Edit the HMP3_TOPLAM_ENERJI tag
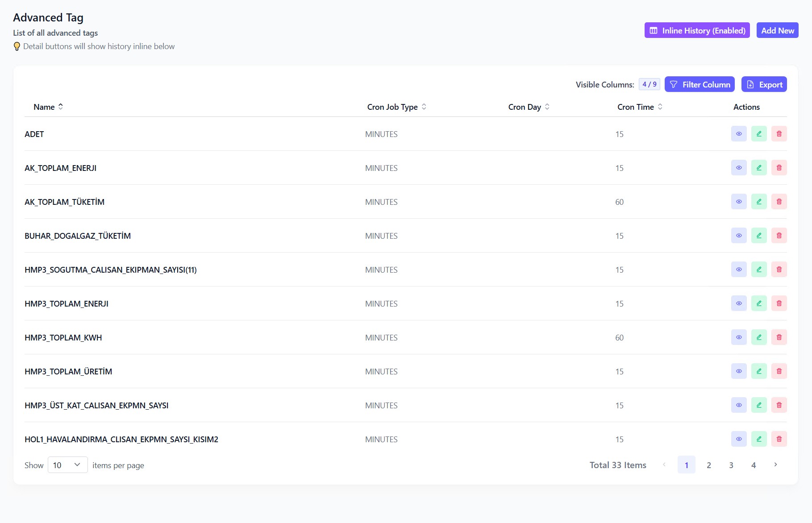 pos(759,303)
